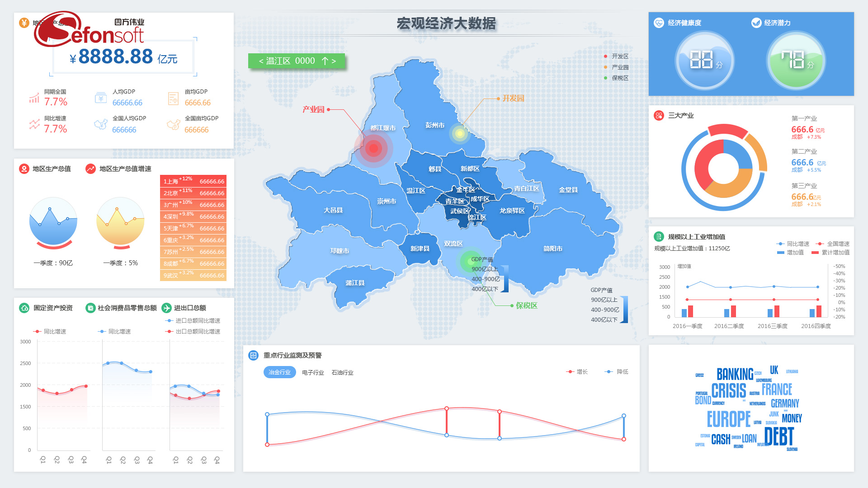Click the 经济健康度 heartbeat icon
868x488 pixels.
tap(659, 23)
